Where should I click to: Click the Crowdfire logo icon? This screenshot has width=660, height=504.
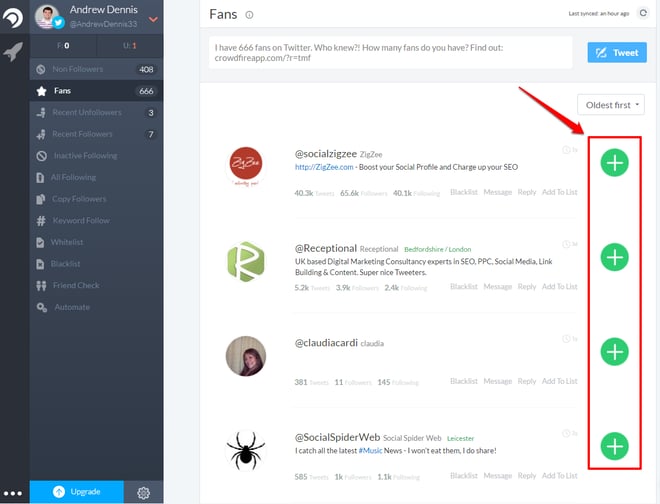13,18
